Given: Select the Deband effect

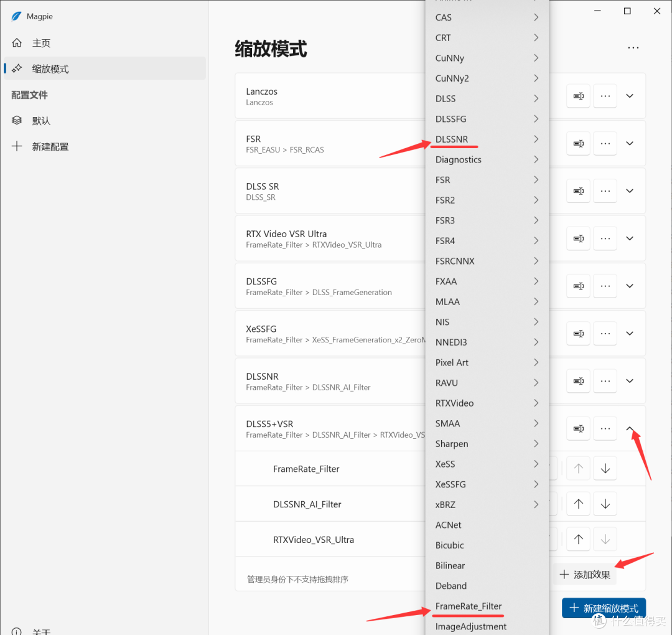Looking at the screenshot, I should (x=487, y=586).
